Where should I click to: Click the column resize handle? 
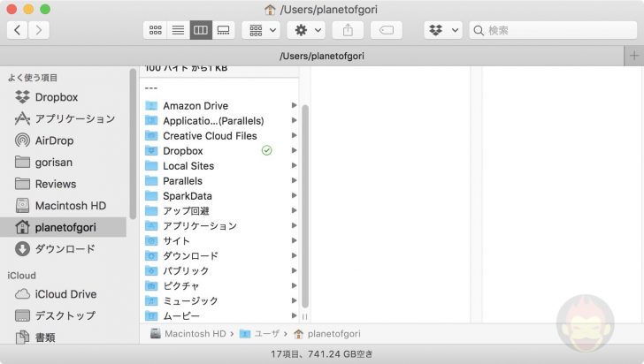coord(304,317)
